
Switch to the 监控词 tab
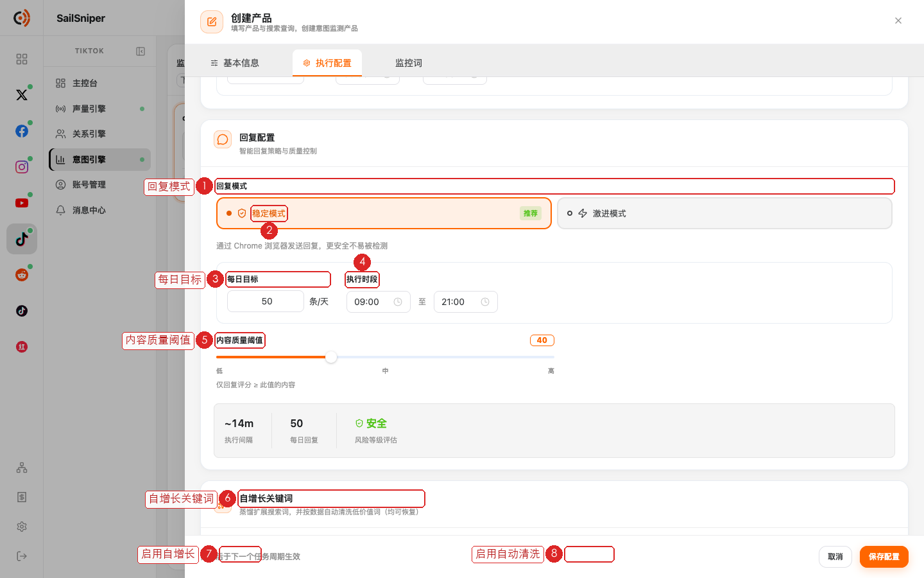coord(409,63)
